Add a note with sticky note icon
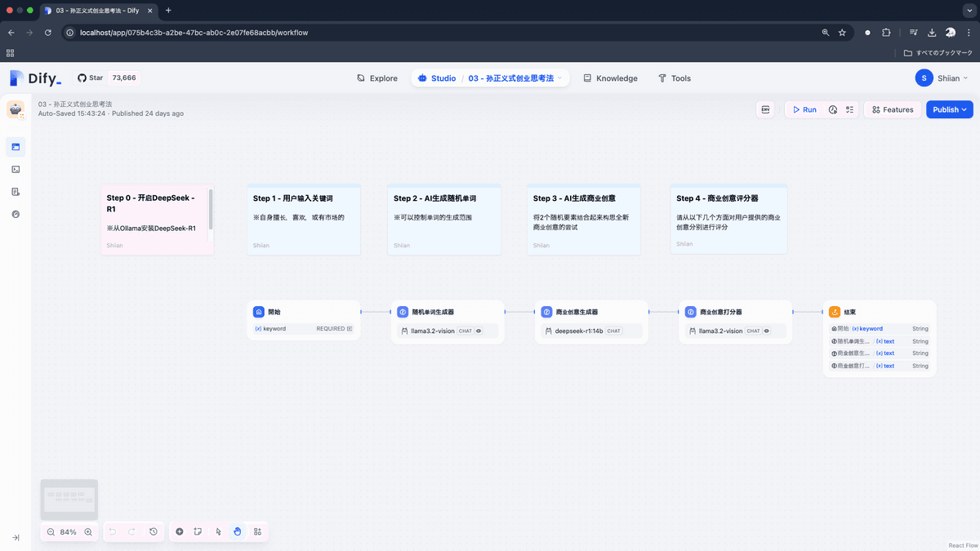 [198, 531]
